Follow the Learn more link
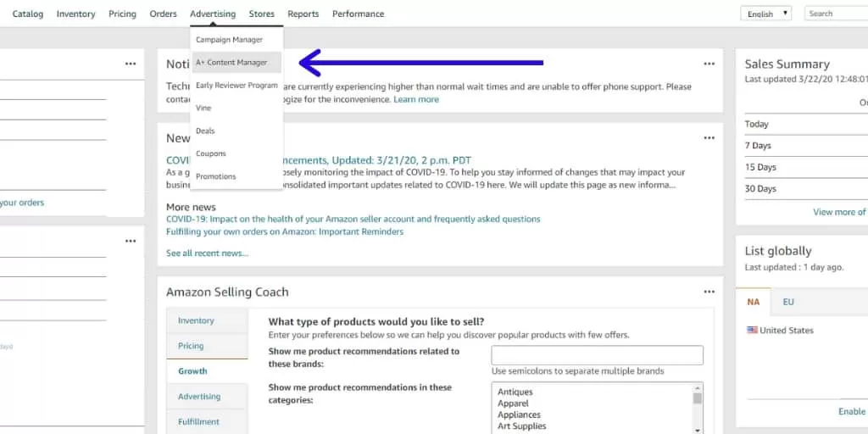The width and height of the screenshot is (868, 434). tap(416, 100)
